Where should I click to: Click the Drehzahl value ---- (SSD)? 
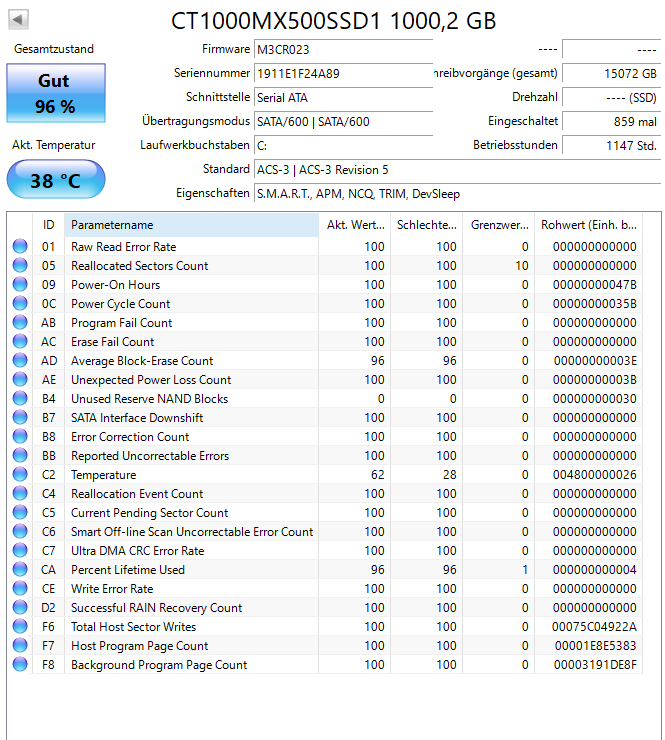[612, 97]
